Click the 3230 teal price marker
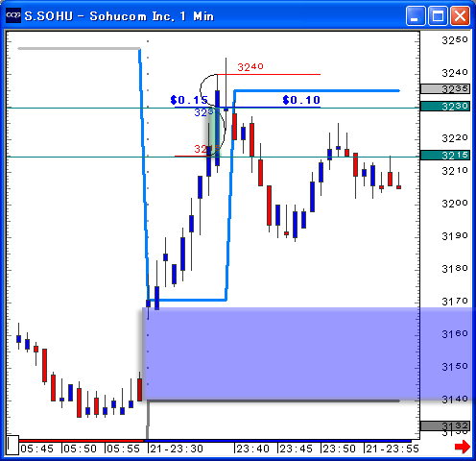This screenshot has height=461, width=476. coord(445,106)
